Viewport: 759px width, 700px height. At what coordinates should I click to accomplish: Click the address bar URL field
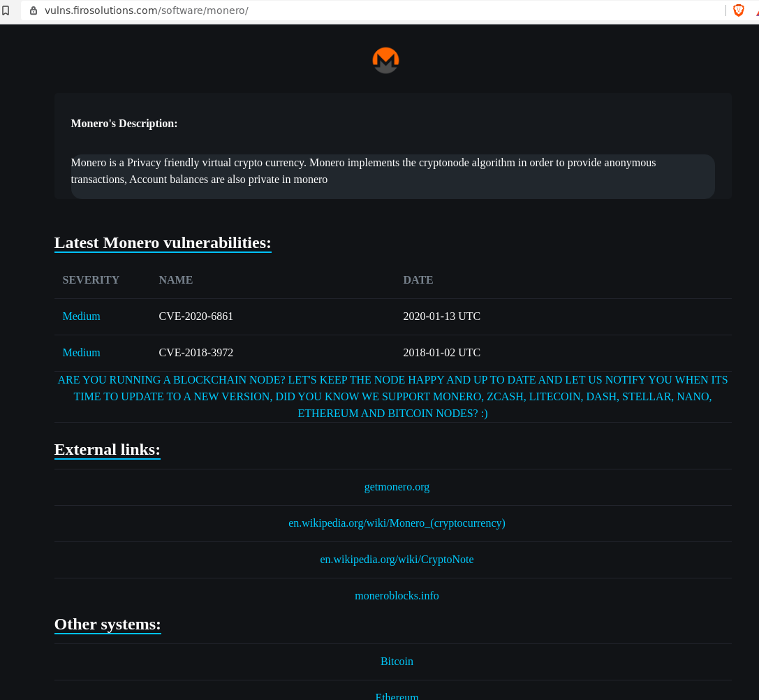(x=373, y=10)
